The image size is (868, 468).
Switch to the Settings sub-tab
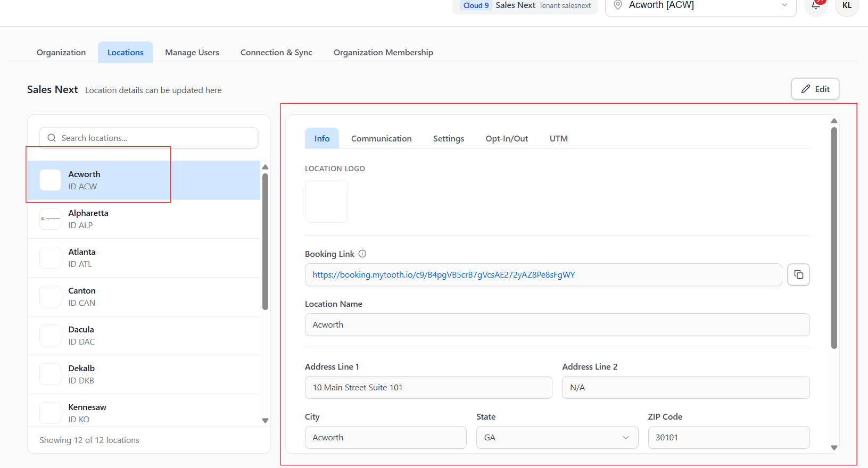(x=449, y=138)
